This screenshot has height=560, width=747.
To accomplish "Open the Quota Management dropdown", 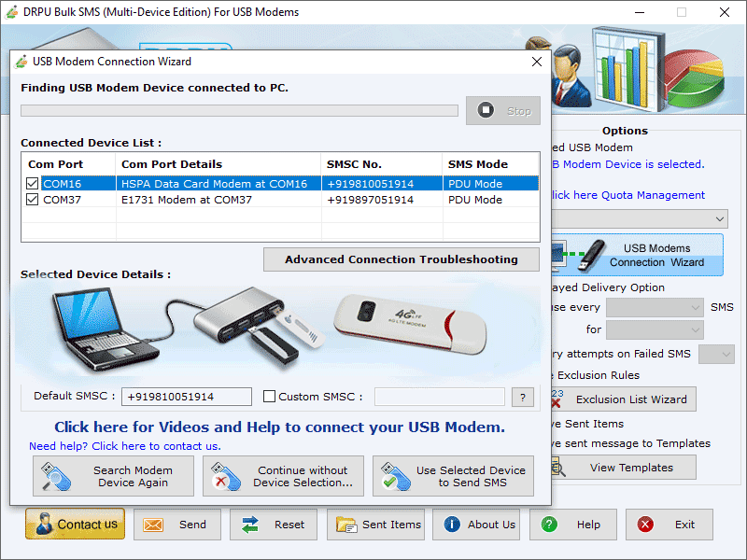I will [718, 218].
